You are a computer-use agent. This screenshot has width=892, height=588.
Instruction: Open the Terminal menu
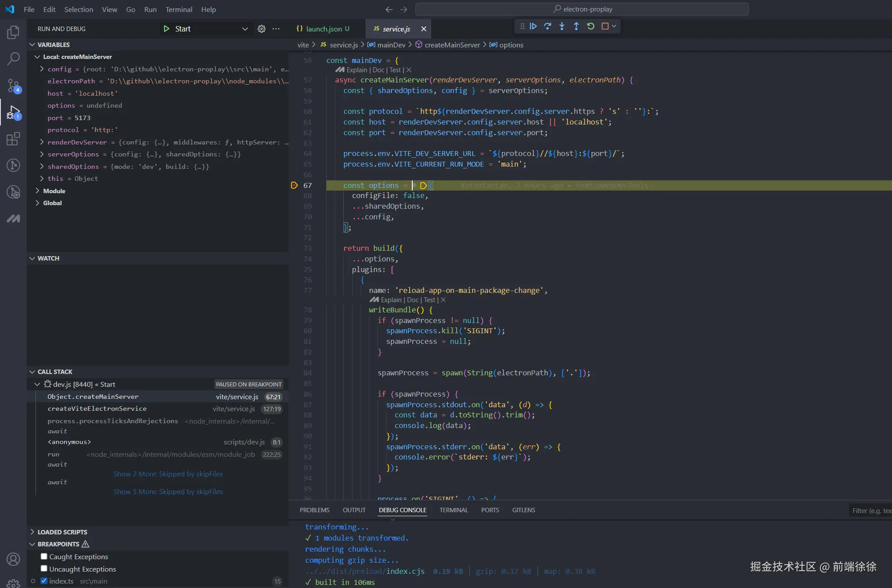(x=179, y=9)
